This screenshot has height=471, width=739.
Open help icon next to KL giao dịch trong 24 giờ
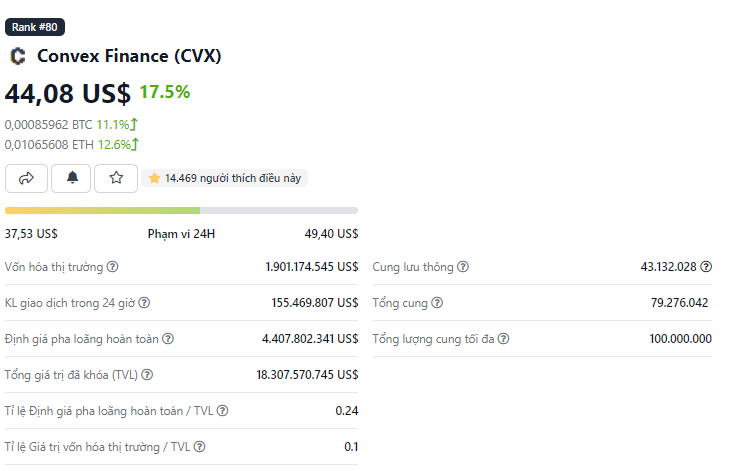pos(144,303)
